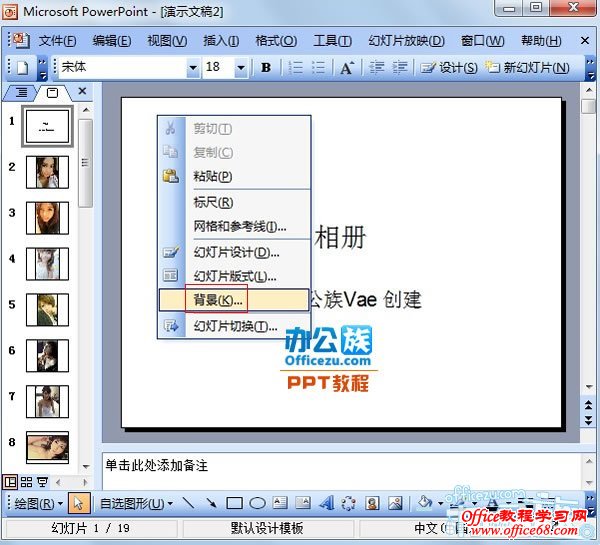Insert picture from file
Viewport: 600px width, 545px height.
(395, 503)
